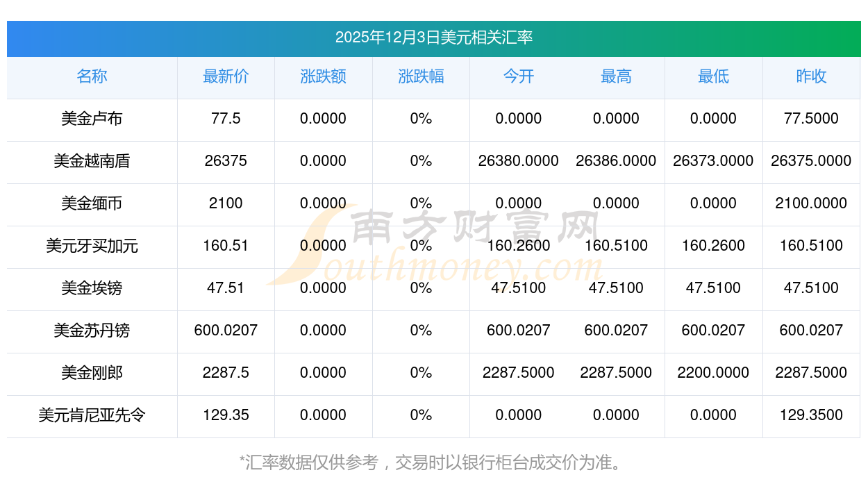The image size is (868, 484).
Task: Select latest price 160.51 for 美元牙买加元
Action: [226, 246]
